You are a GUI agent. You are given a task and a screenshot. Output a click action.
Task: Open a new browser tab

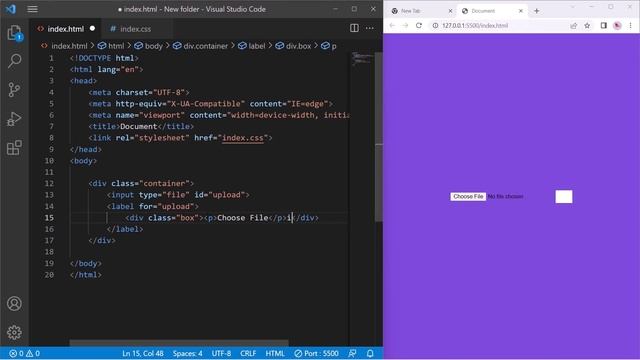click(x=536, y=11)
